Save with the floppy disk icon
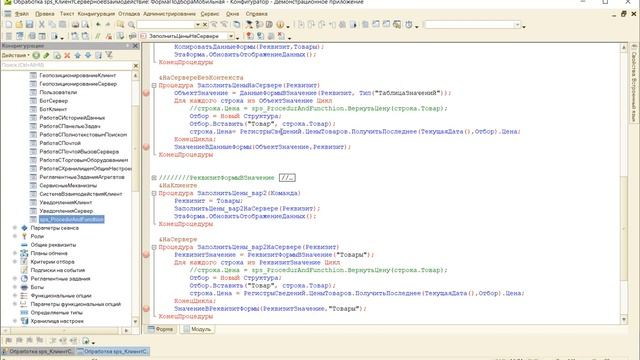Screen dimensions: 640x360 point(29,25)
